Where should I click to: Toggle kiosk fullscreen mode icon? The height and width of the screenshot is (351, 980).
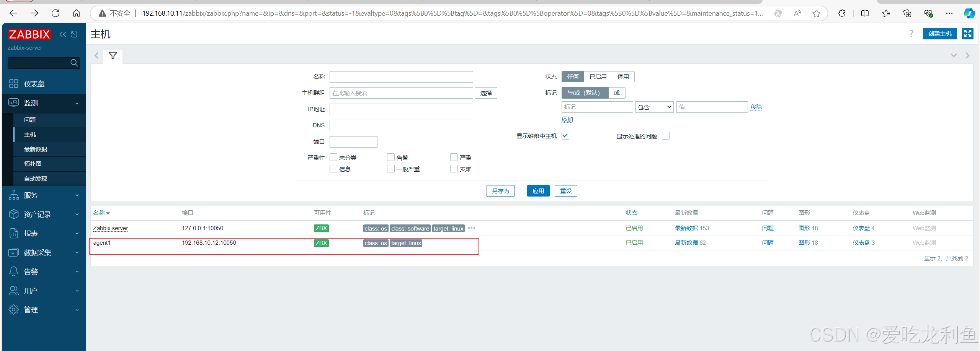click(x=968, y=34)
